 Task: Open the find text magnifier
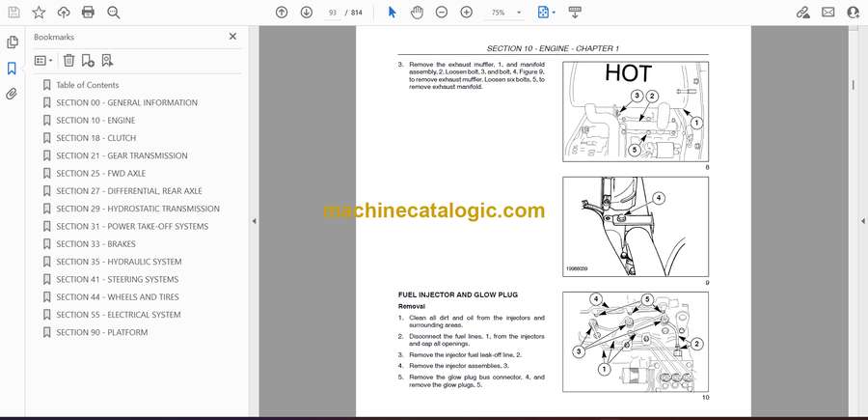114,13
